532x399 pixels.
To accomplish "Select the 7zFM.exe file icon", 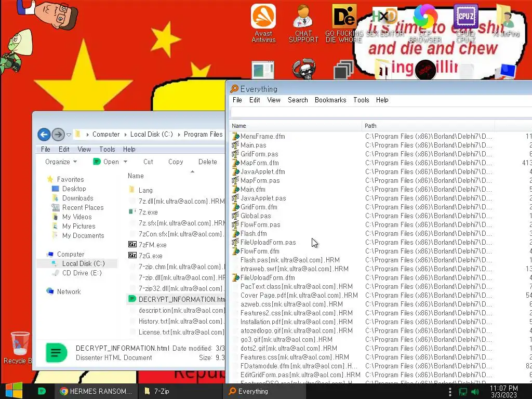I will 132,244.
